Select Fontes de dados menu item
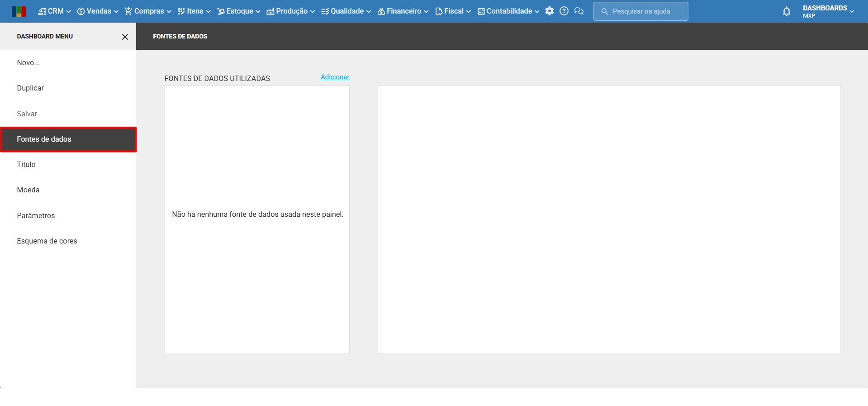This screenshot has height=406, width=868. [x=68, y=139]
